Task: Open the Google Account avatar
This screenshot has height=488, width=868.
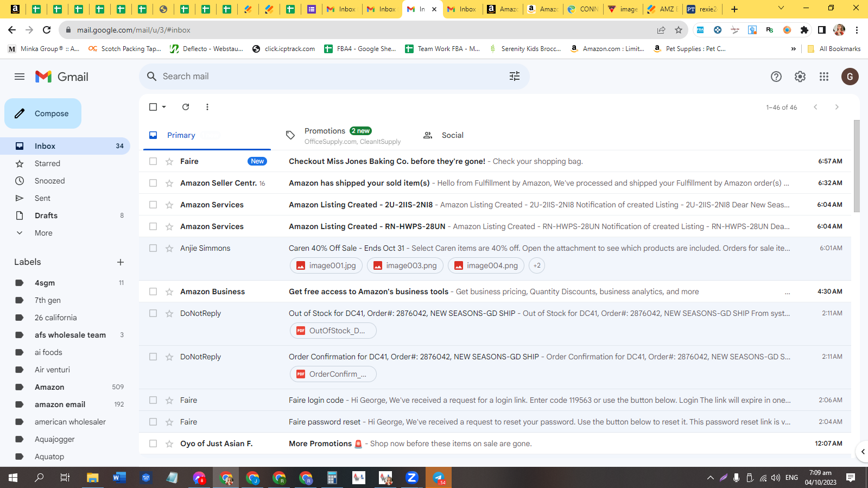Action: (x=850, y=77)
